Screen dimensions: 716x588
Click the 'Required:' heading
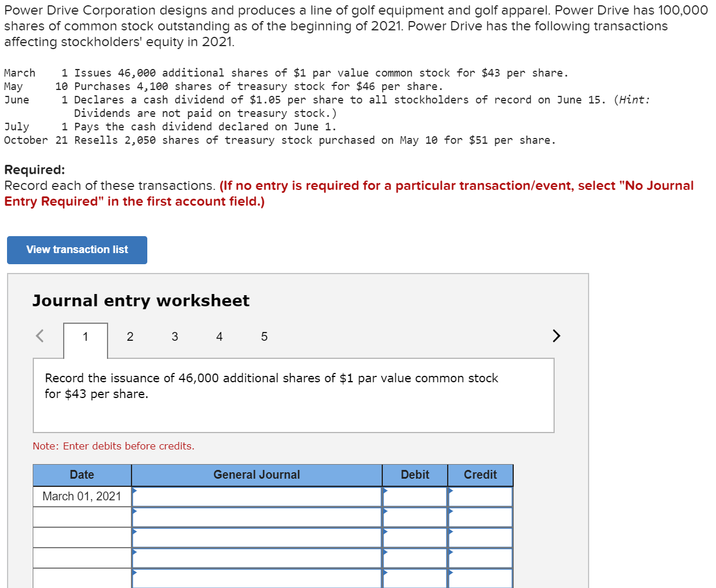click(34, 170)
